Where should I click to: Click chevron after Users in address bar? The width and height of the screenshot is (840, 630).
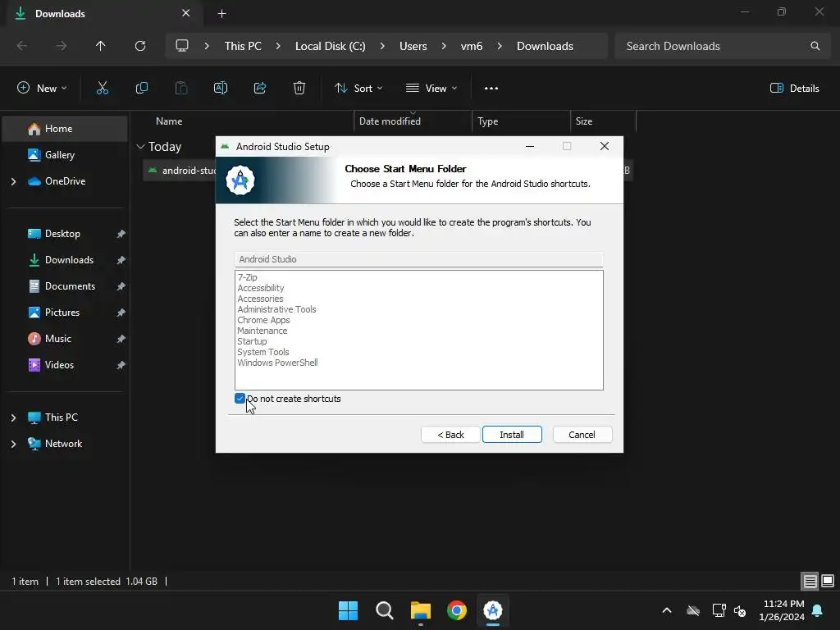tap(444, 46)
